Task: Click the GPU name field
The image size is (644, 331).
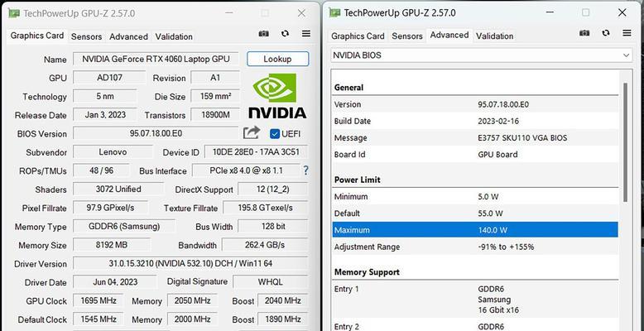Action: 156,59
